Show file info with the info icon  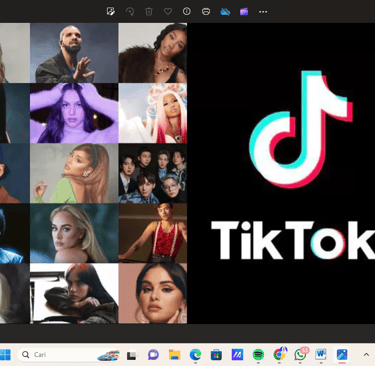(x=187, y=12)
